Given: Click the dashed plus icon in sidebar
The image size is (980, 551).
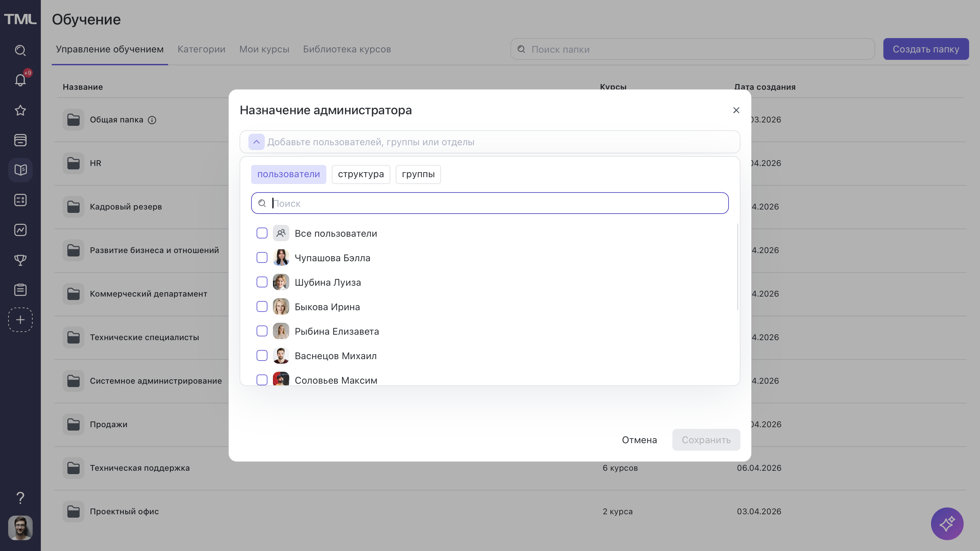Looking at the screenshot, I should pyautogui.click(x=20, y=320).
